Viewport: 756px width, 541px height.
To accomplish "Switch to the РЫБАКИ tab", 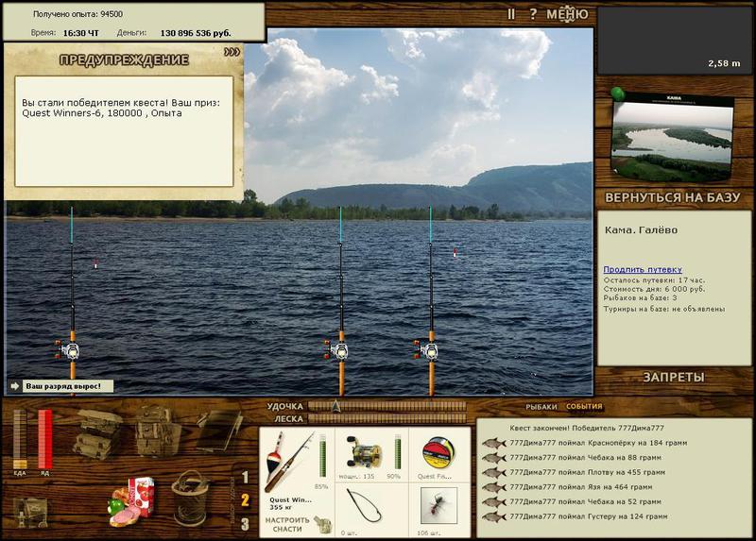I will pos(541,407).
